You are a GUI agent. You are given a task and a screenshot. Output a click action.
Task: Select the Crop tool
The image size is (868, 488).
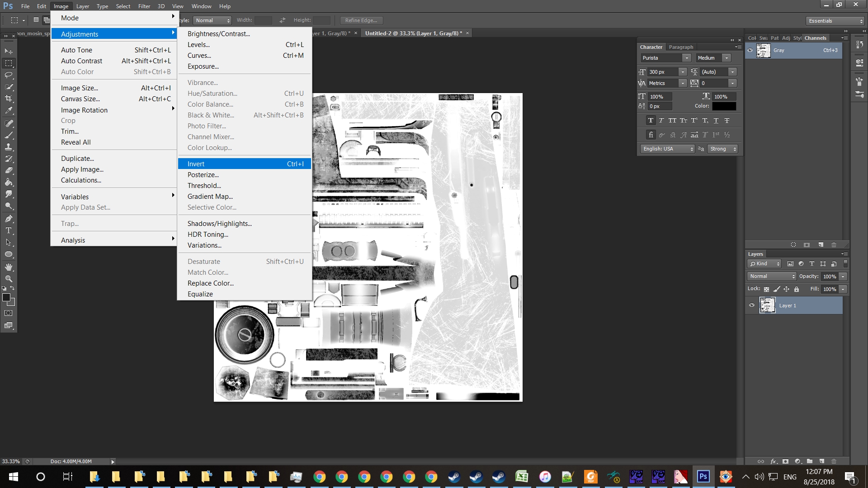point(9,99)
